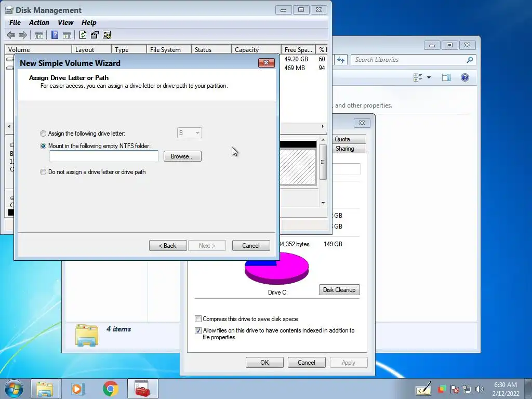
Task: Click the Back arrow in Disk Management toolbar
Action: 11,35
